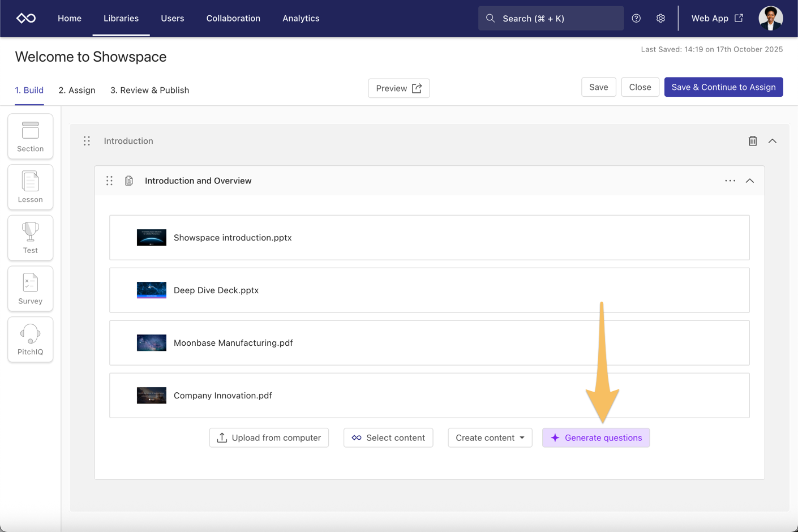The height and width of the screenshot is (532, 798).
Task: Click the Showspace infinity logo
Action: point(26,18)
